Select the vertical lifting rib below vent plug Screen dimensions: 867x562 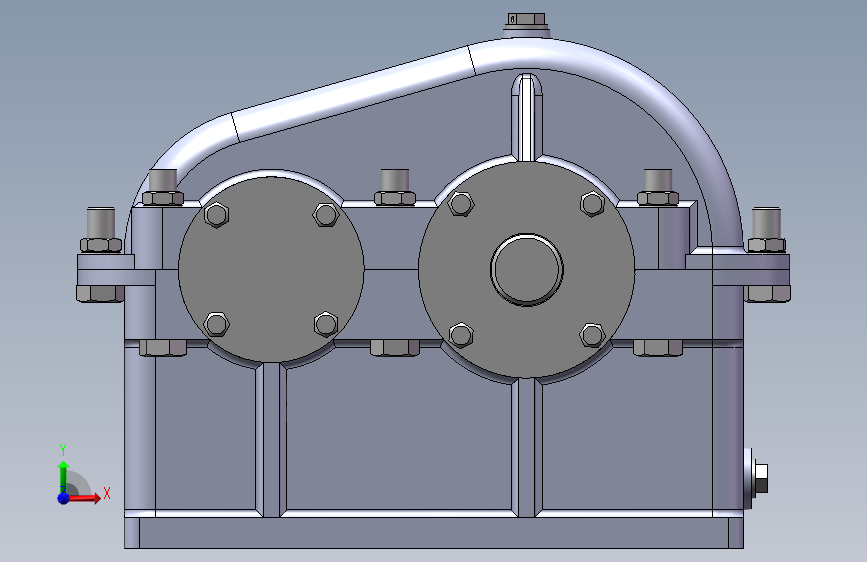[527, 117]
